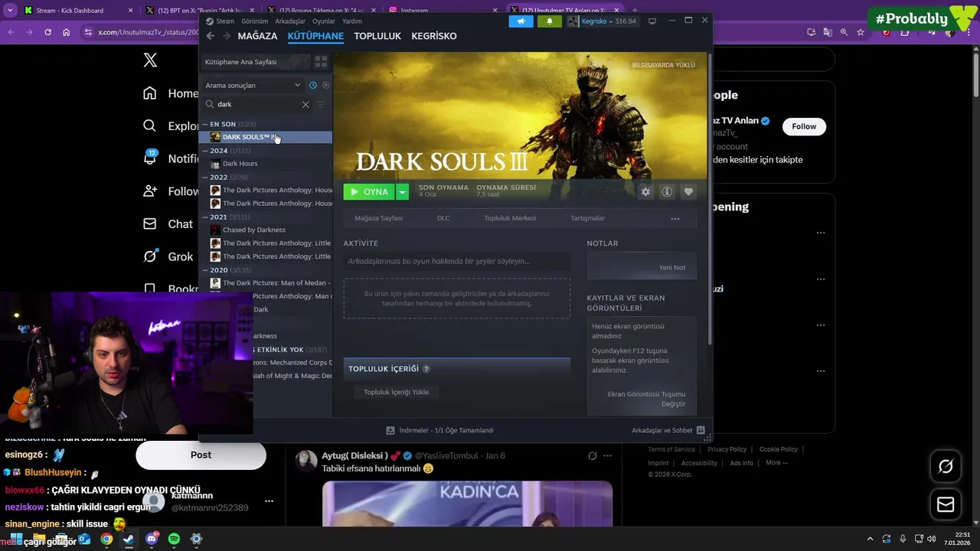
Task: Open Mağaza Sayfası link
Action: click(378, 218)
